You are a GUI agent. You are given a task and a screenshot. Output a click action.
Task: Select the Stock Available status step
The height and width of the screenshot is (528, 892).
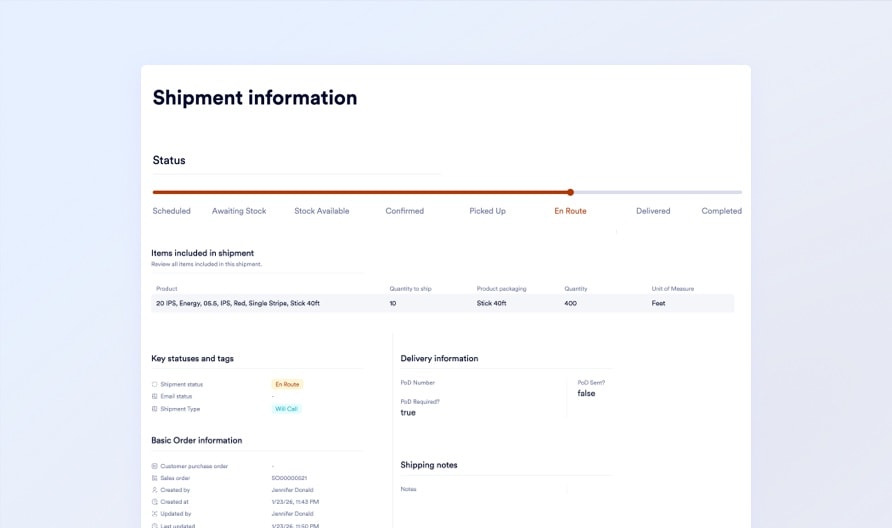[321, 211]
